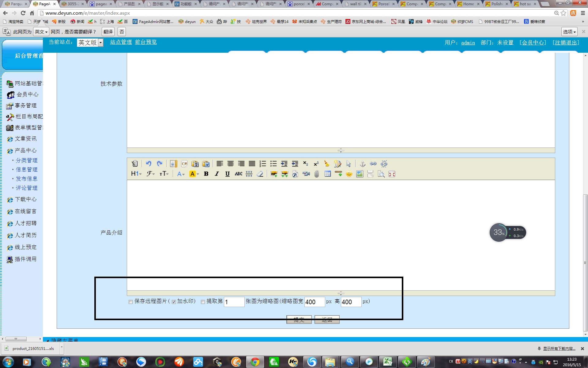This screenshot has width=588, height=368.
Task: Click the underline formatting icon
Action: (227, 174)
